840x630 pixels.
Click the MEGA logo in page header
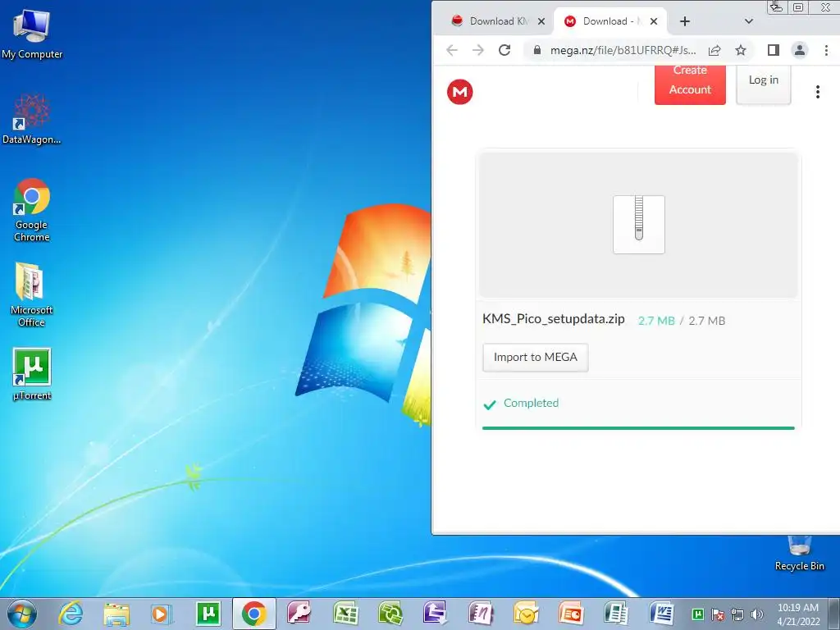459,92
